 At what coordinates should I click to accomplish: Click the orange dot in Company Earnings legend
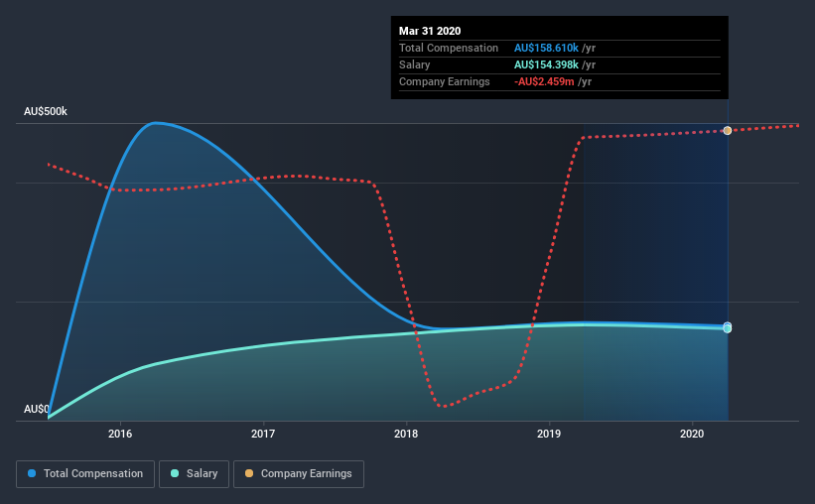[x=249, y=473]
